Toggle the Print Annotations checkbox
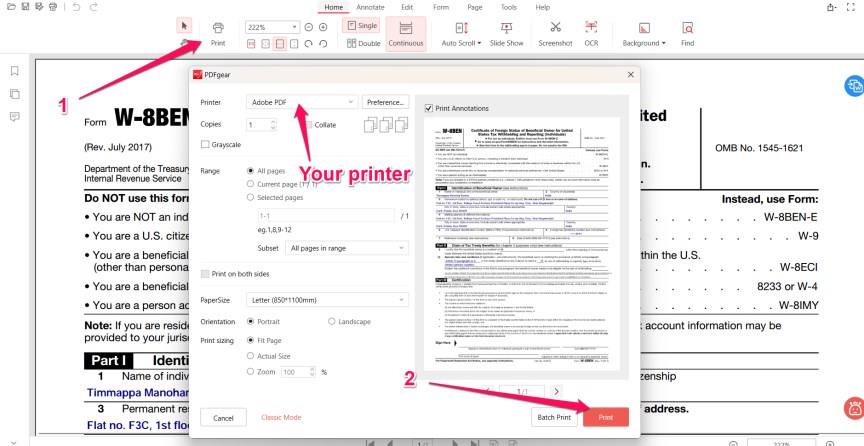Viewport: 864px width, 446px height. (429, 109)
